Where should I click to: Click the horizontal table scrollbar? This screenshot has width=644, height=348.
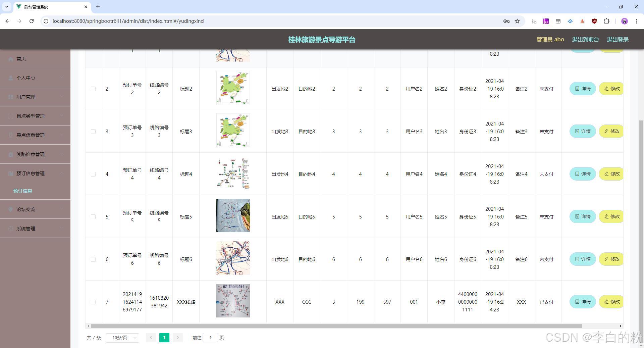336,326
